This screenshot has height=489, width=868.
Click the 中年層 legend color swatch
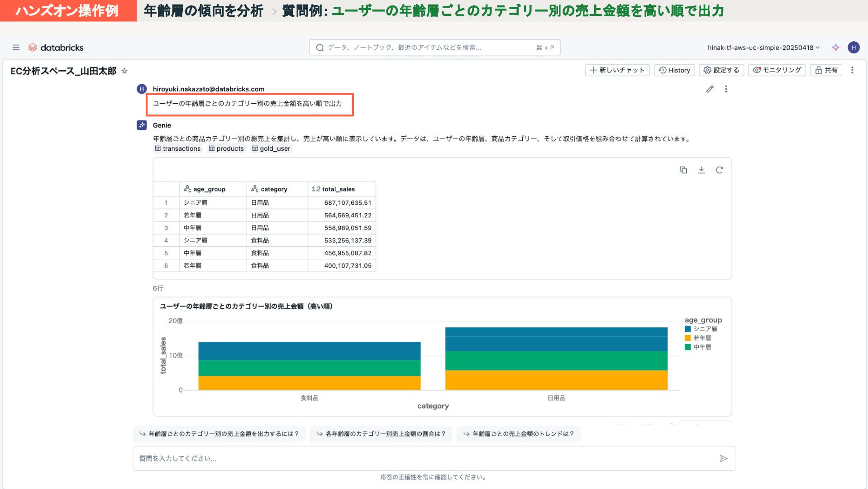coord(688,347)
